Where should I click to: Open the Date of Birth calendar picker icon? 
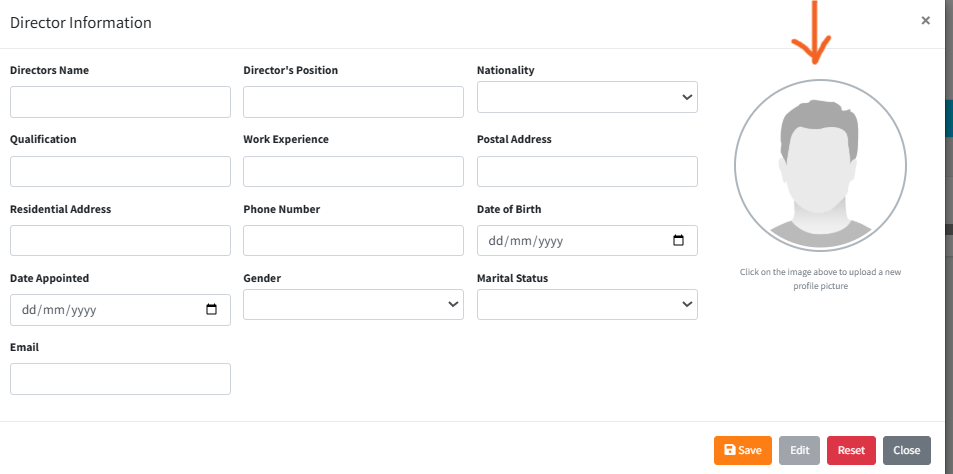click(678, 241)
